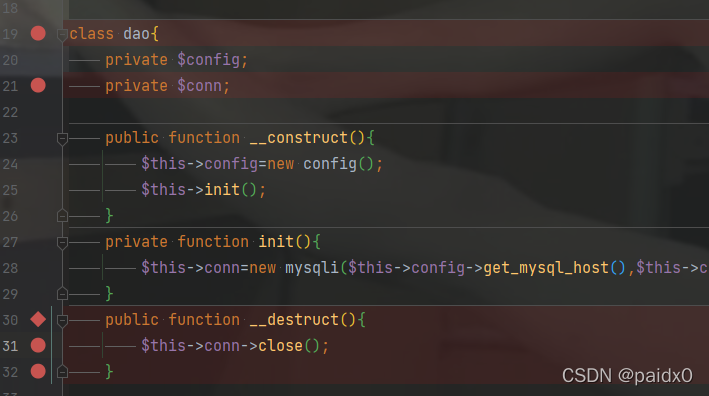This screenshot has height=396, width=709.
Task: Collapse the dao class fold marker
Action: pyautogui.click(x=62, y=35)
